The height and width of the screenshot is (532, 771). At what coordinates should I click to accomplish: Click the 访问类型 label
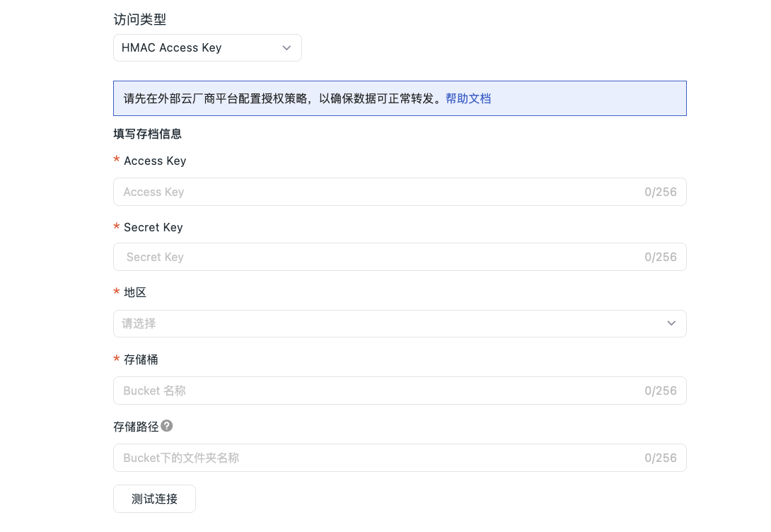coord(139,19)
